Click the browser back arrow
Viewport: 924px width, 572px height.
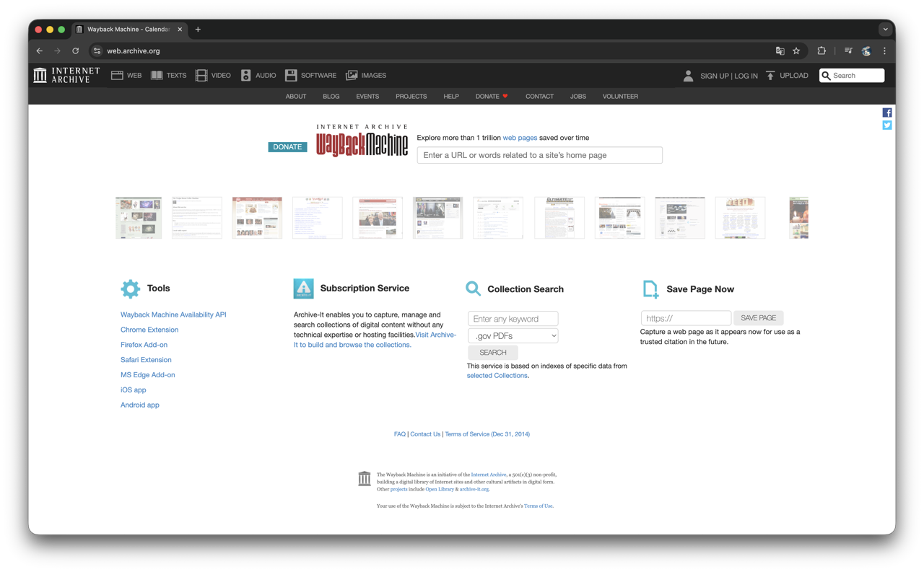[x=40, y=51]
